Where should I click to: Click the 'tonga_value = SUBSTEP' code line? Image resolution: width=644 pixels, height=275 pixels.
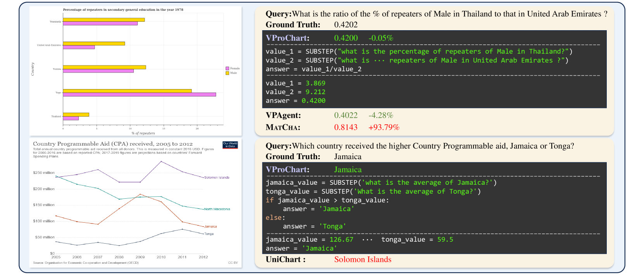373,192
